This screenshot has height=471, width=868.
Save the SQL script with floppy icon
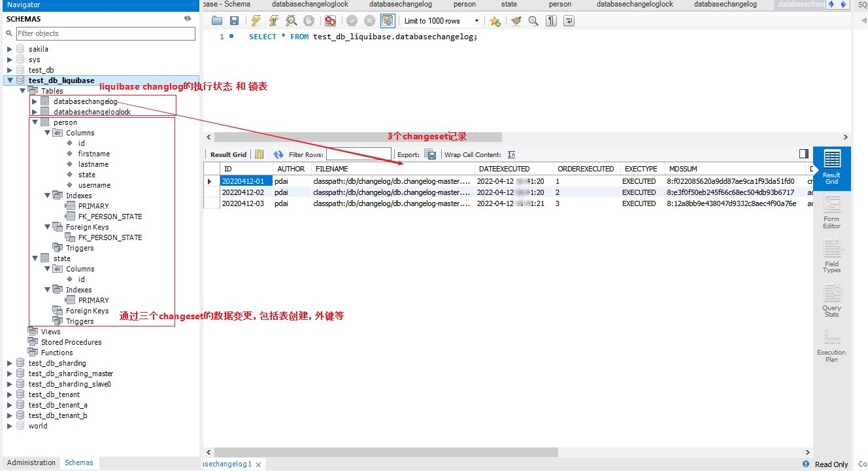point(235,20)
